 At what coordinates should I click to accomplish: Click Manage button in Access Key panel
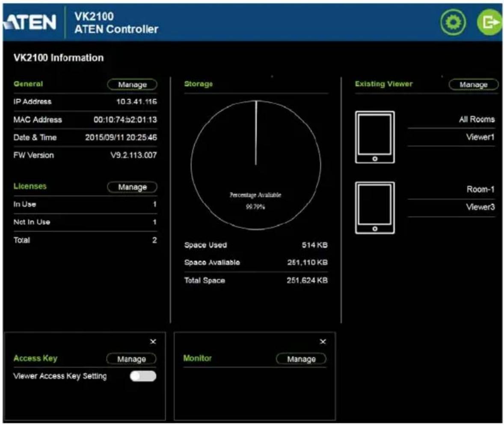(131, 359)
